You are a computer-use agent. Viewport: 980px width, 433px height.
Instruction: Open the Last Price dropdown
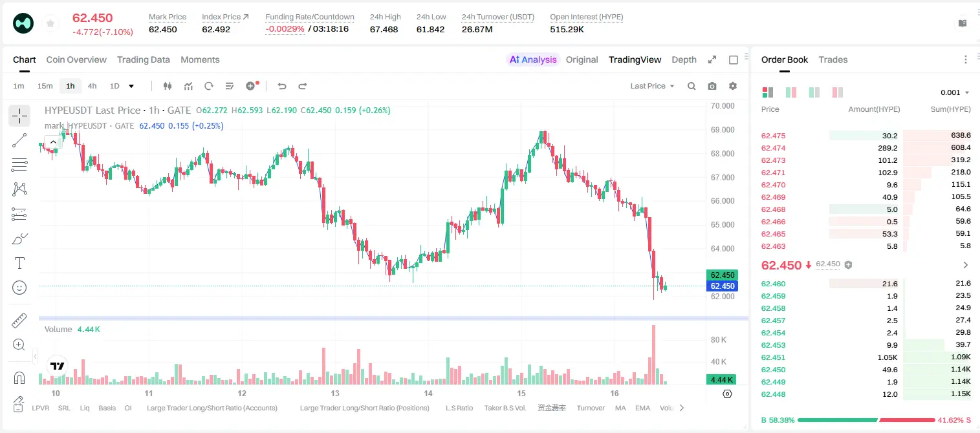click(652, 86)
